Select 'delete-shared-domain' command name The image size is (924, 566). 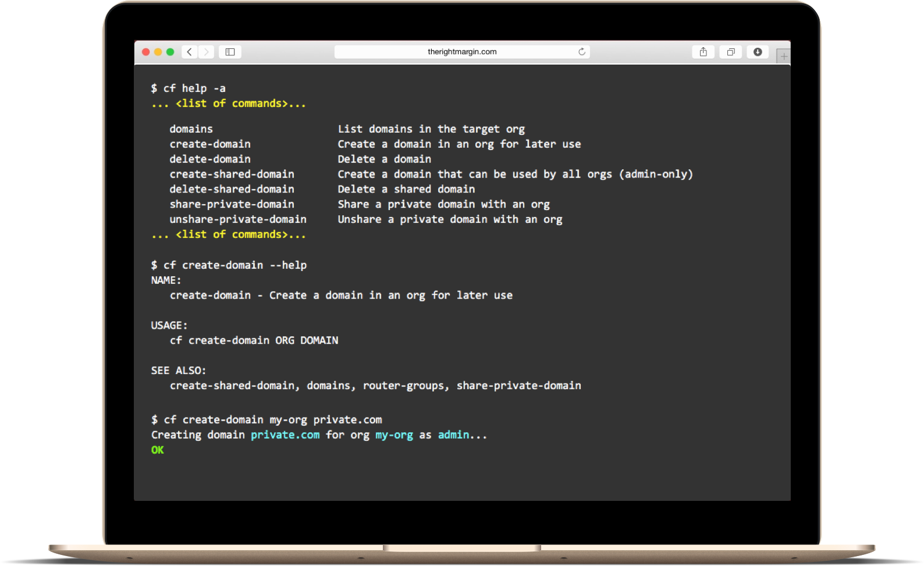(232, 190)
